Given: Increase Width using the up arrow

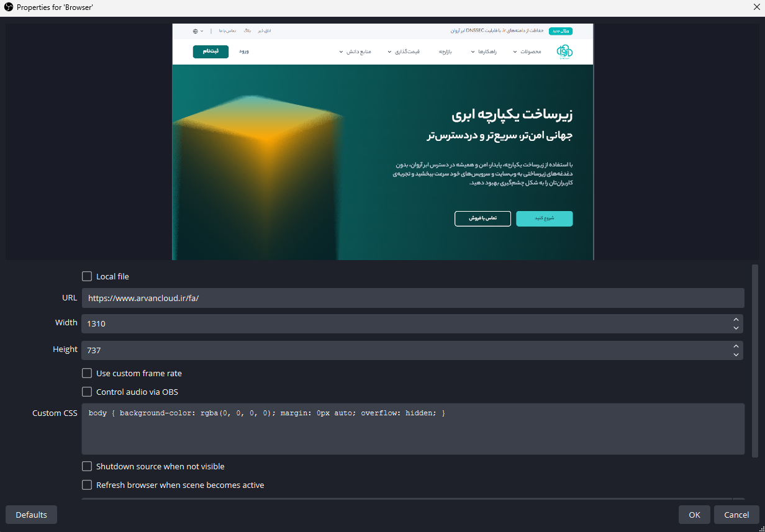Looking at the screenshot, I should pyautogui.click(x=736, y=319).
